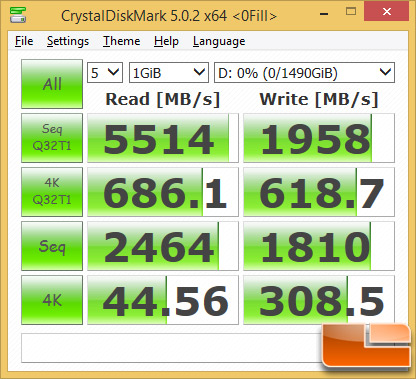Click the empty comment text field at bottom
416x379 pixels.
coord(172,348)
